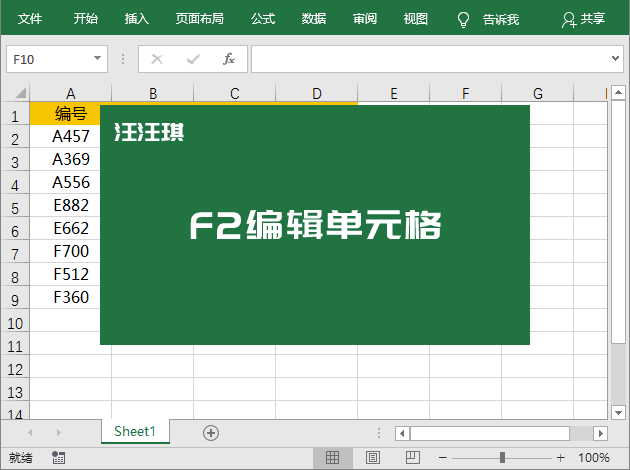Click the zoom in plus button
Screen dimensions: 630x470
click(x=560, y=458)
